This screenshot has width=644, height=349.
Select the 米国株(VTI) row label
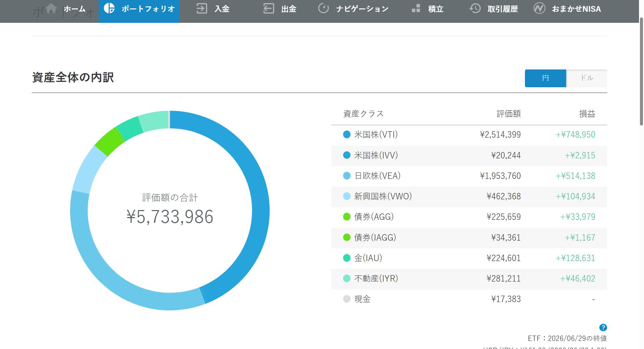click(376, 135)
